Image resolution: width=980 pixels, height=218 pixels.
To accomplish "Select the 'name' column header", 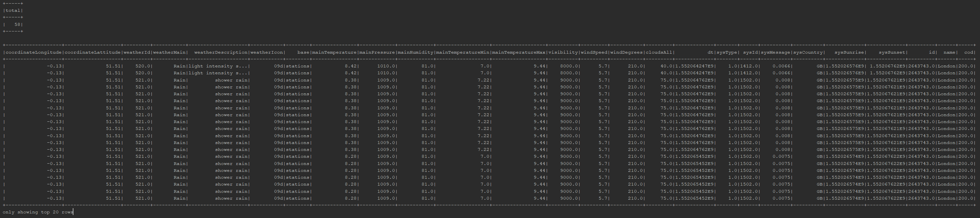I will pos(949,52).
